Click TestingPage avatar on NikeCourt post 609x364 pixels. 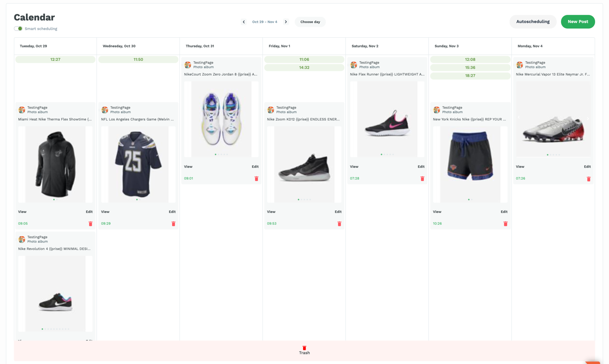[x=187, y=65]
